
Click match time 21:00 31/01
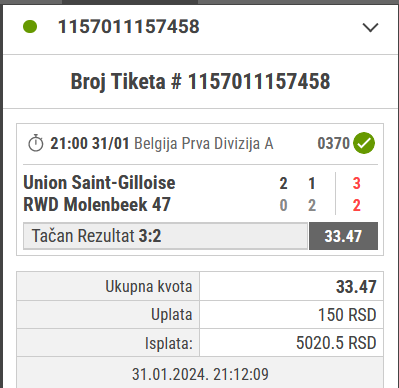[90, 144]
